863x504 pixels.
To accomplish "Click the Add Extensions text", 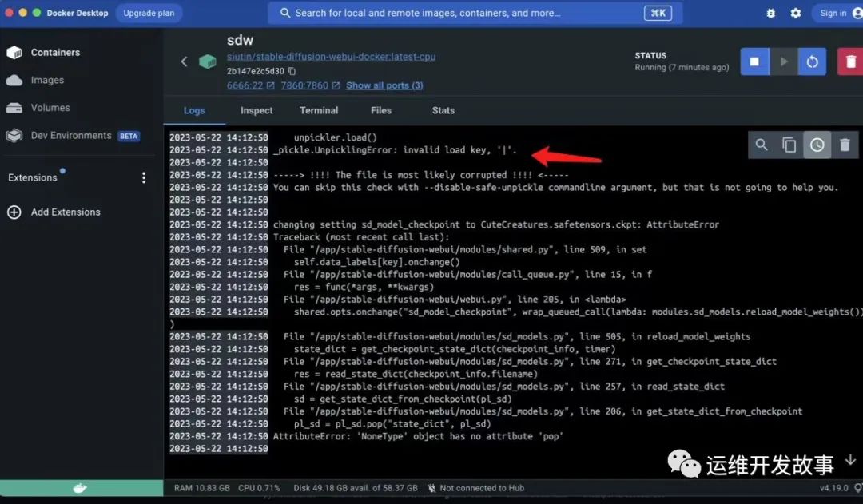I will click(x=66, y=212).
